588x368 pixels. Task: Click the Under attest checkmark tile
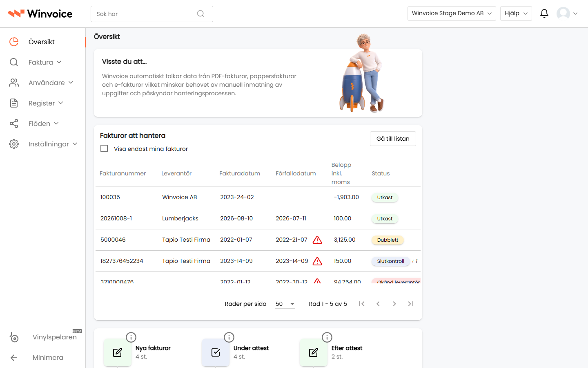[x=216, y=352]
